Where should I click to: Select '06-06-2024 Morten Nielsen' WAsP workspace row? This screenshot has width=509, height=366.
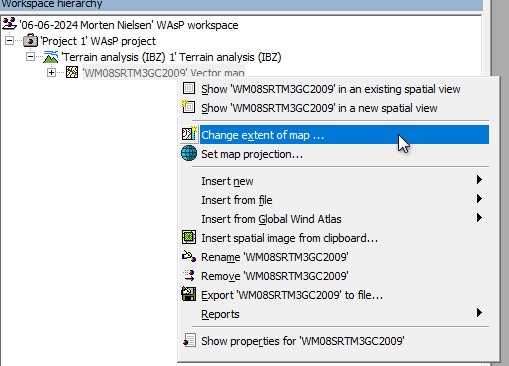(129, 25)
